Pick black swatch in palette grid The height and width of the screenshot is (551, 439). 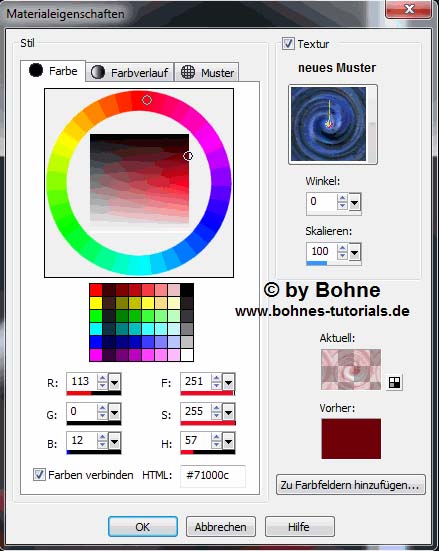click(x=187, y=290)
